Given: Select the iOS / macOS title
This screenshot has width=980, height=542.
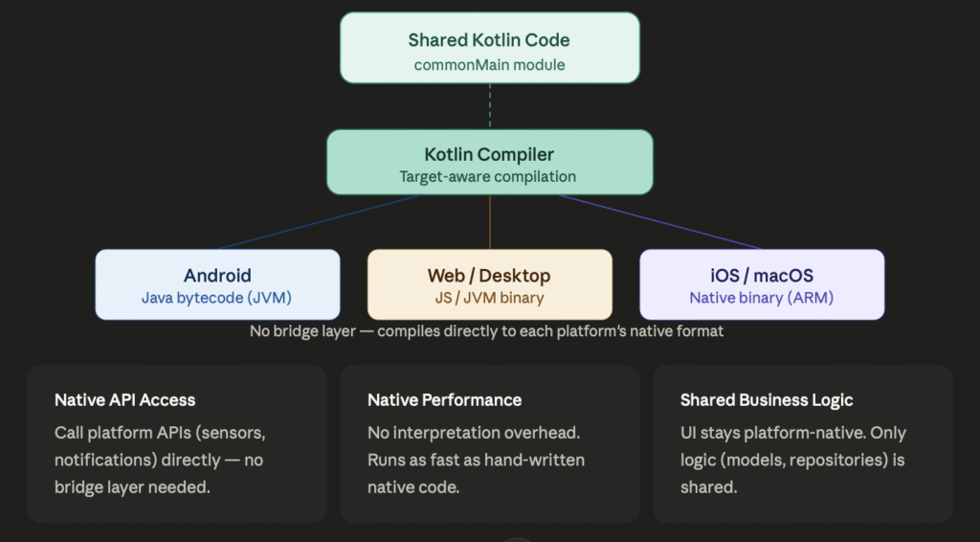Looking at the screenshot, I should coord(762,276).
